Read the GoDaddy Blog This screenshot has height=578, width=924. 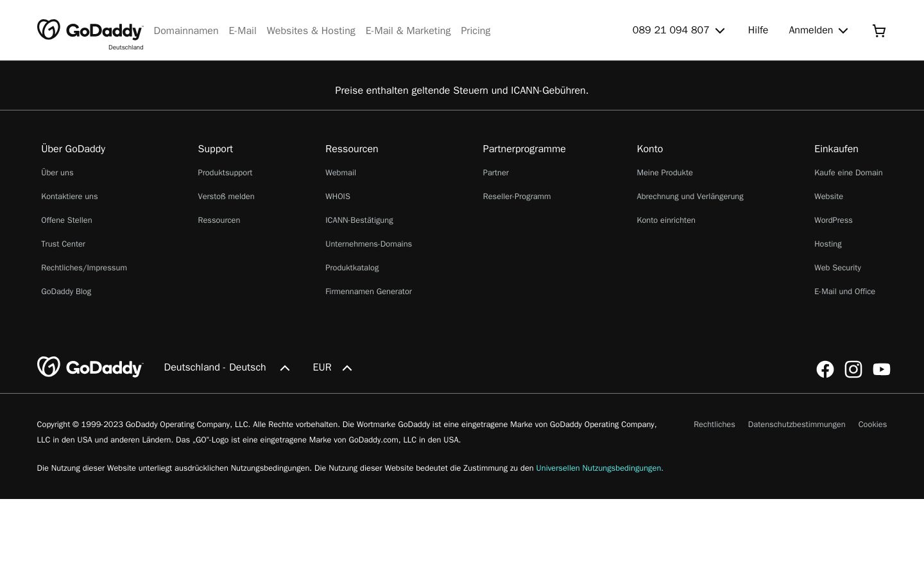click(x=66, y=292)
